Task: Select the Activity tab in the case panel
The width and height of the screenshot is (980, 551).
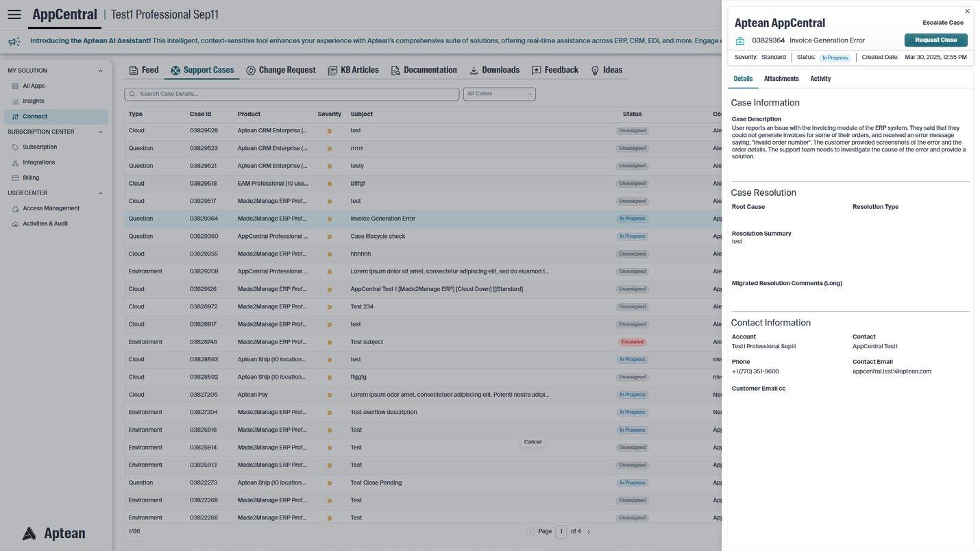Action: point(820,79)
